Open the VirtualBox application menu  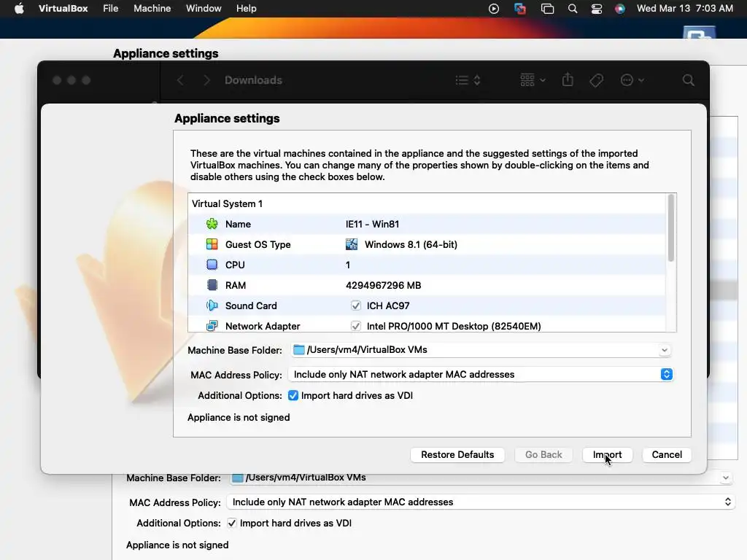63,9
